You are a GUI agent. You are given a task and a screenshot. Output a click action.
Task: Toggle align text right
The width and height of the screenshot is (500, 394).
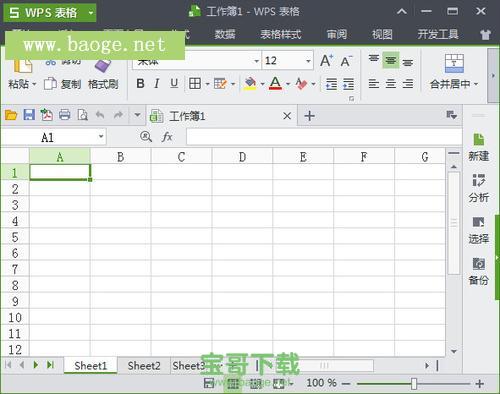tap(408, 84)
